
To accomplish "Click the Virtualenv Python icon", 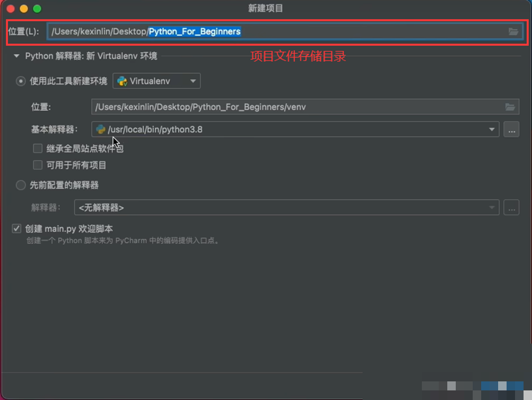I will pos(122,81).
